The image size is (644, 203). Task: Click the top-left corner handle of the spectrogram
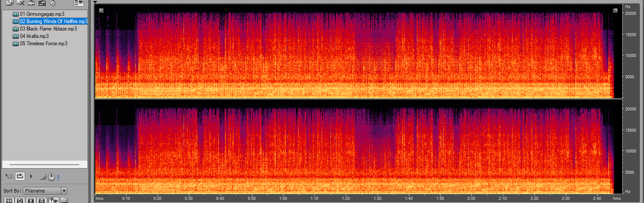102,11
